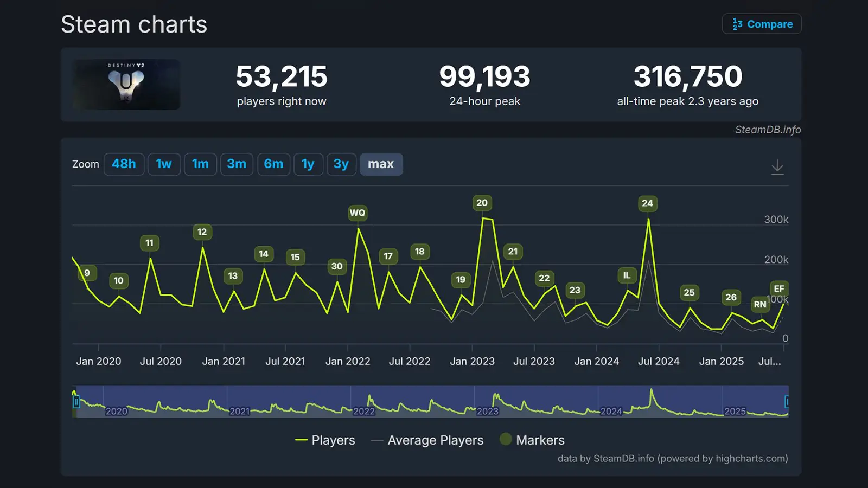Toggle the Players series in legend
Image resolution: width=868 pixels, height=488 pixels.
[x=325, y=440]
